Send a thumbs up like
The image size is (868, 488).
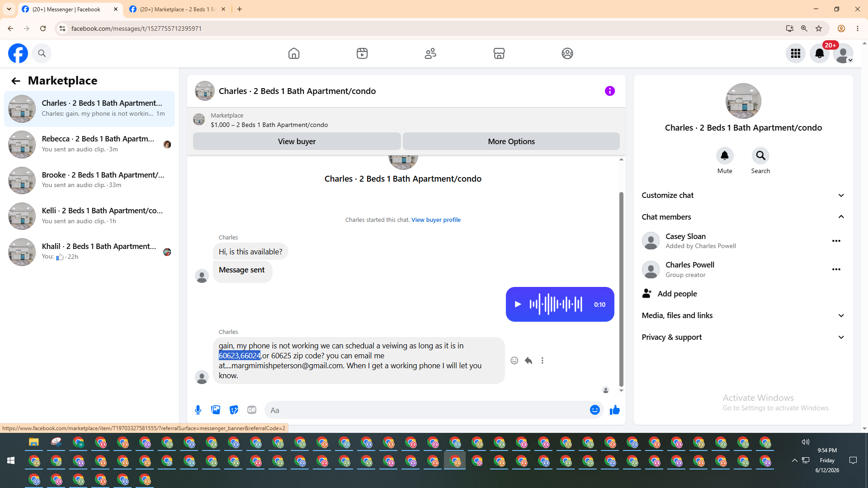[x=615, y=410]
